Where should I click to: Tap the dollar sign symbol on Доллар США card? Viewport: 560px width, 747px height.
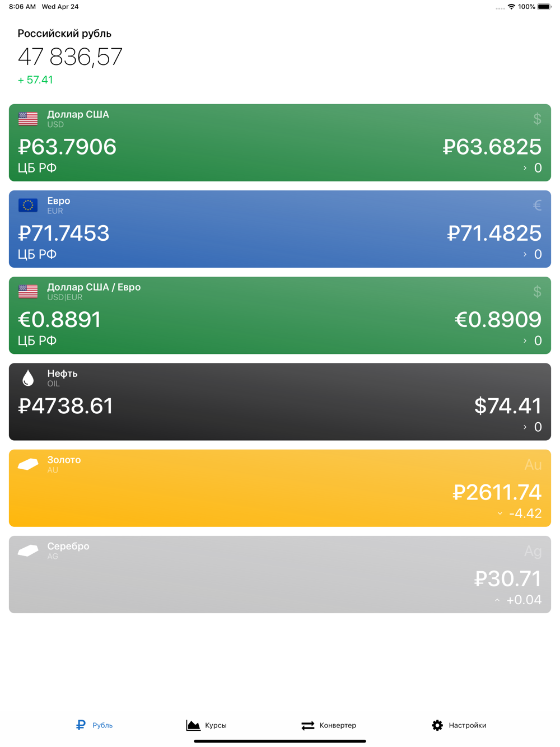(537, 119)
